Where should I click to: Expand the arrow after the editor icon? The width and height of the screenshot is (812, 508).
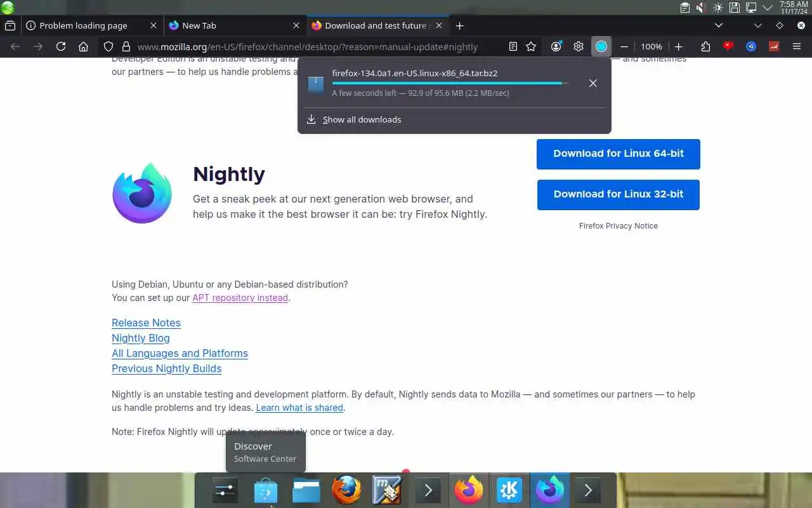(428, 490)
